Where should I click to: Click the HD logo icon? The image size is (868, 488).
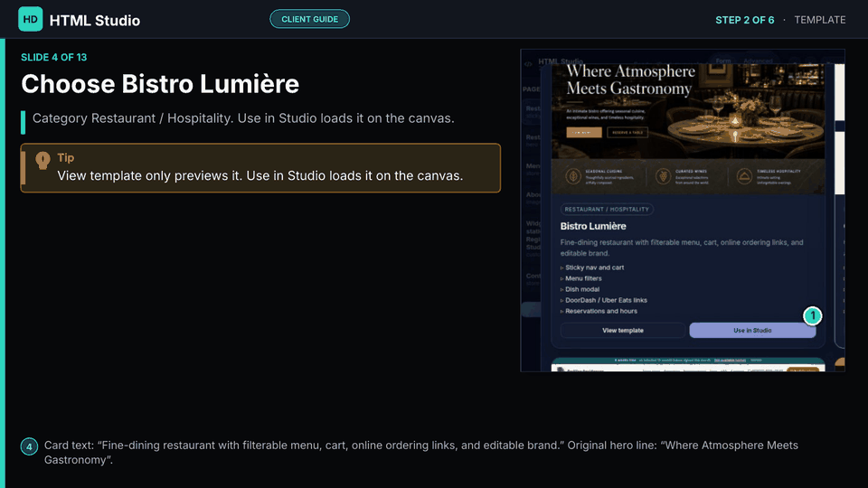(x=30, y=19)
